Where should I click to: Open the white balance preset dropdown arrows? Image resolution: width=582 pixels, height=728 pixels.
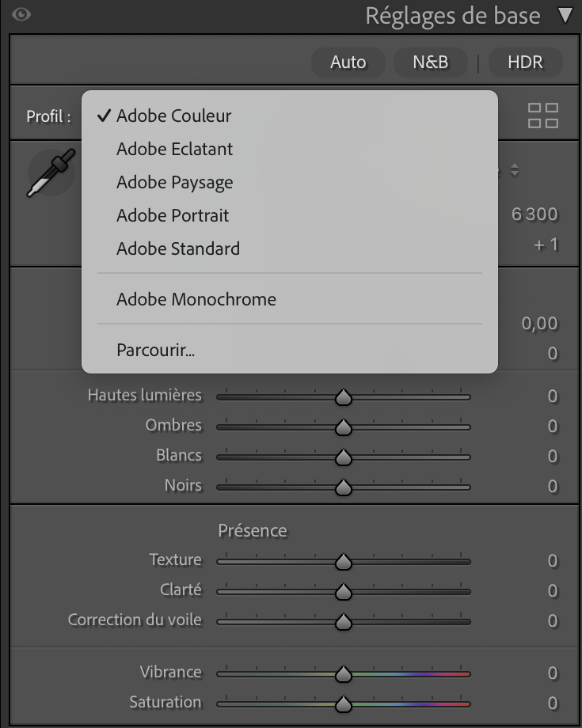tap(515, 170)
